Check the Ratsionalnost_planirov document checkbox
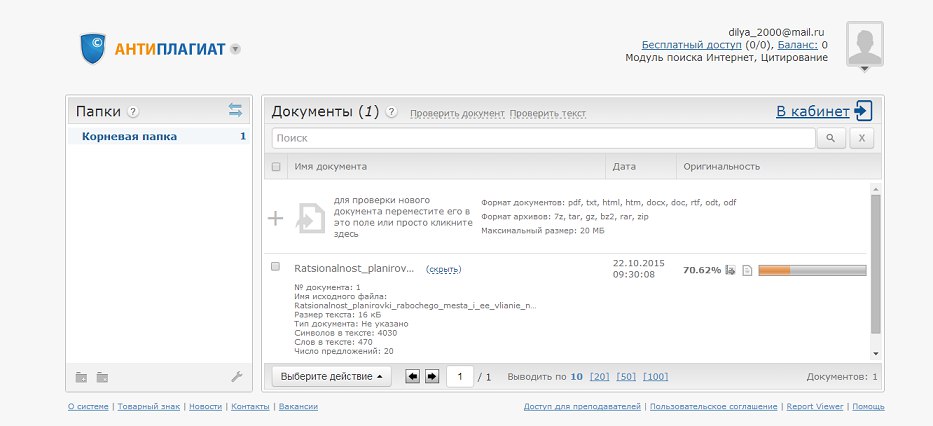Image resolution: width=933 pixels, height=426 pixels. click(x=276, y=267)
